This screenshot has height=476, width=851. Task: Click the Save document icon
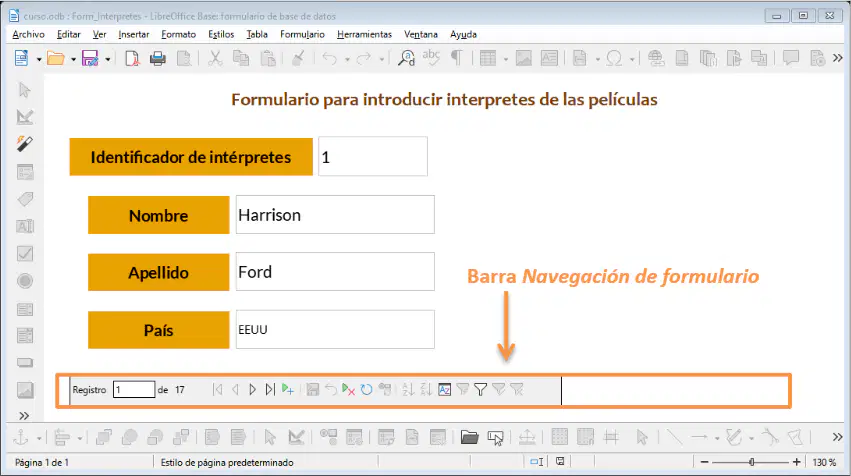pos(90,58)
